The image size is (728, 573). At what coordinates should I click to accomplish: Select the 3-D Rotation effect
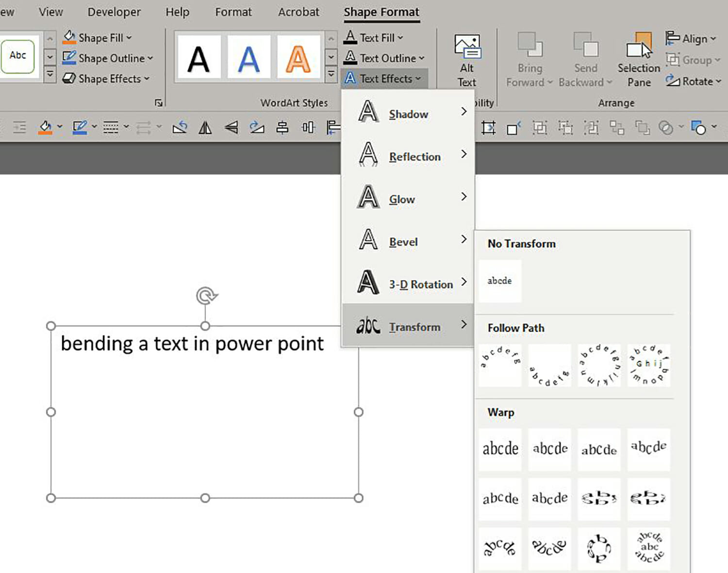(x=420, y=284)
